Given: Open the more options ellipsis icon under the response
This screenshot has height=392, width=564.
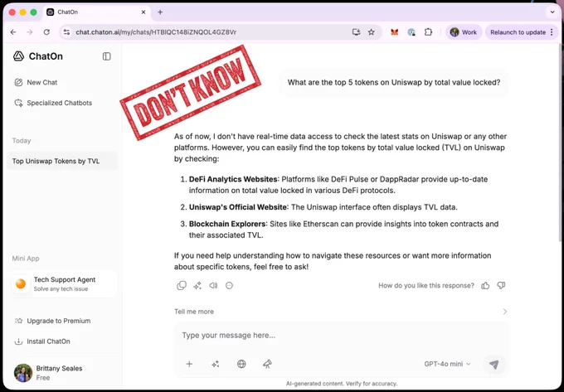Looking at the screenshot, I should (x=229, y=286).
